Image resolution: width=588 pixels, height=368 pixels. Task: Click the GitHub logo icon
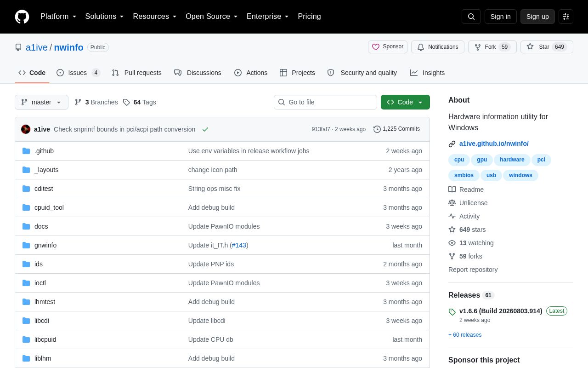click(x=22, y=17)
